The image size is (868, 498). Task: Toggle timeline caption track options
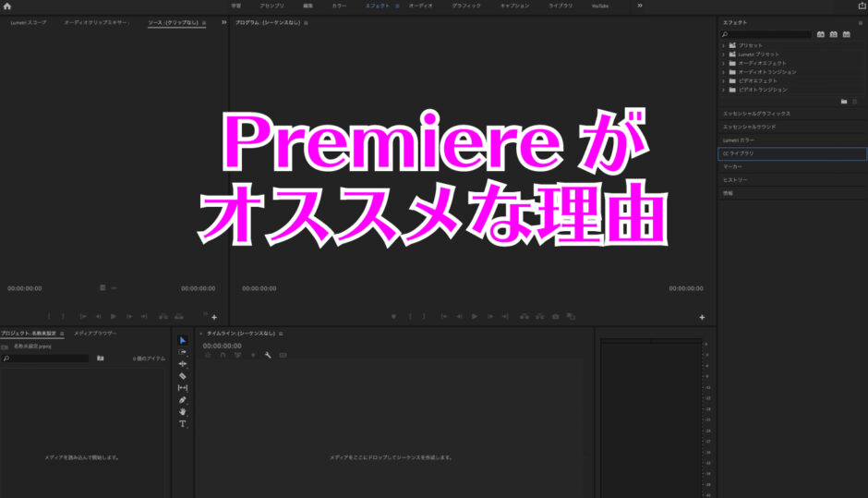pyautogui.click(x=283, y=355)
